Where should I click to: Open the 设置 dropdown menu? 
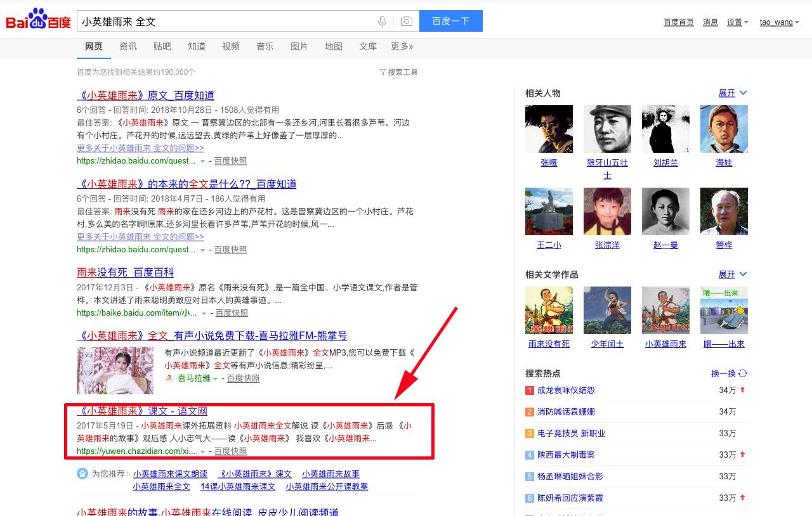[737, 22]
